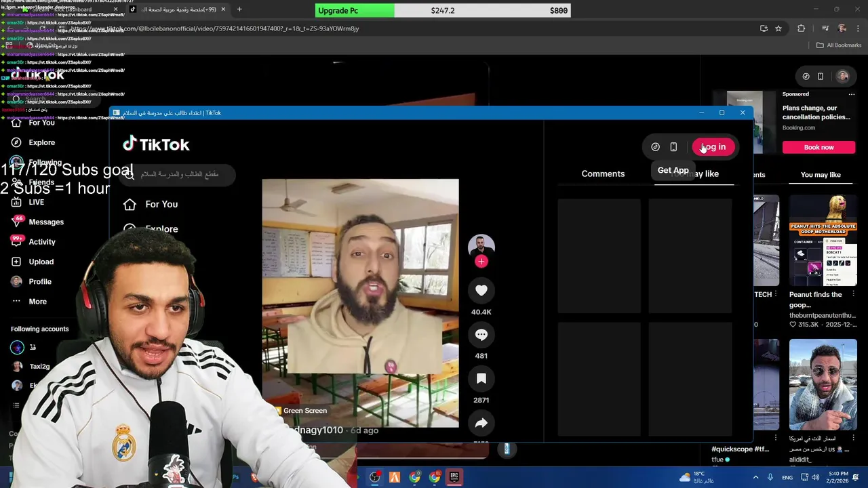Open the taskbar weather widget

696,477
